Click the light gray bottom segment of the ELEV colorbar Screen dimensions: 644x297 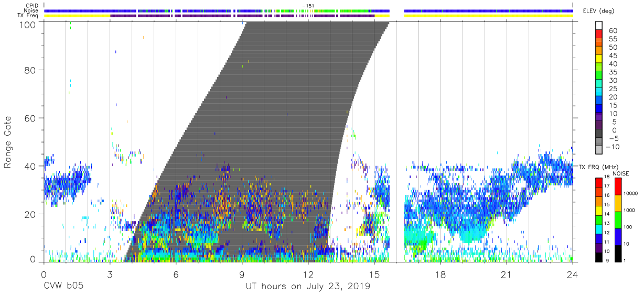(x=598, y=150)
